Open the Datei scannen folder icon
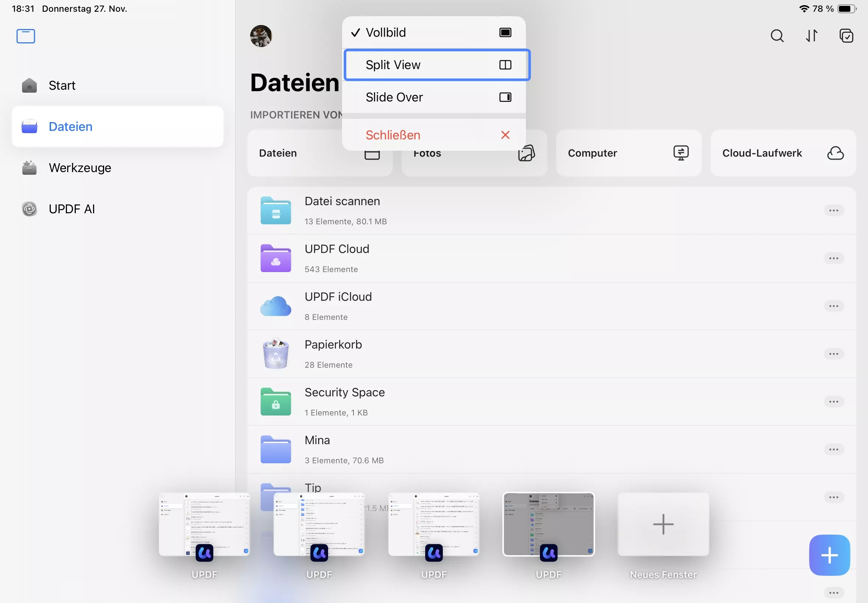 275,210
